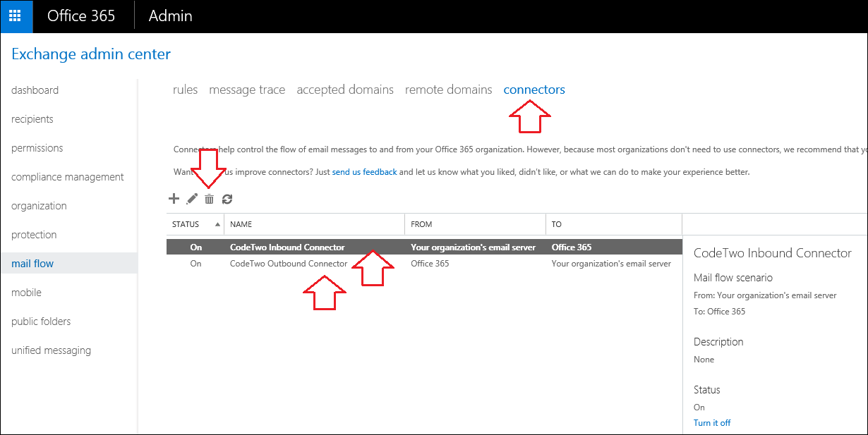Select mail flow in sidebar

pyautogui.click(x=68, y=264)
